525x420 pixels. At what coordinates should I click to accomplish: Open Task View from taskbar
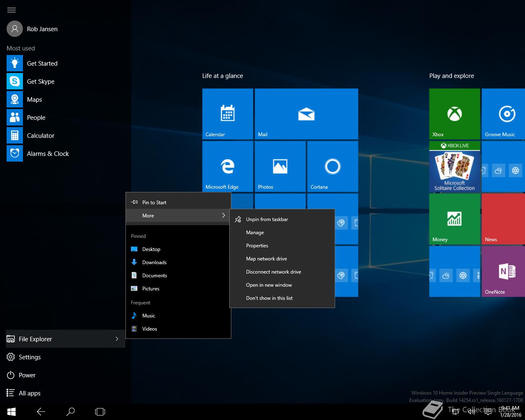[100, 411]
